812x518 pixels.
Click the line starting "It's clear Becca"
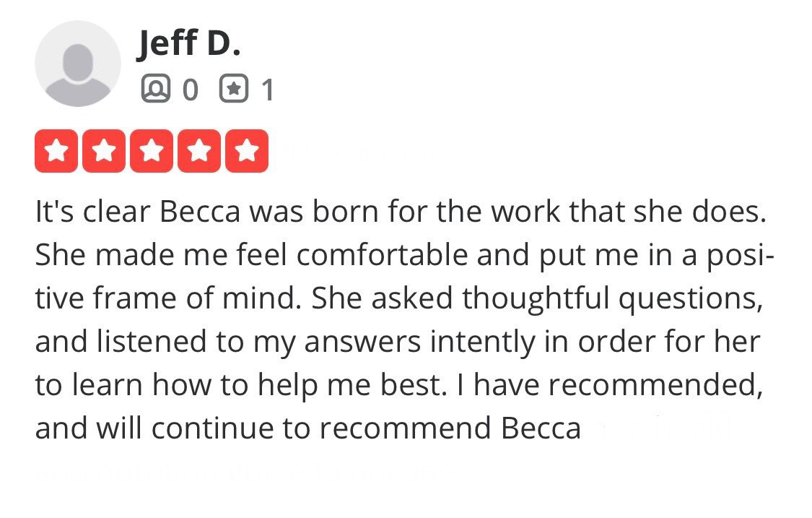tap(401, 212)
